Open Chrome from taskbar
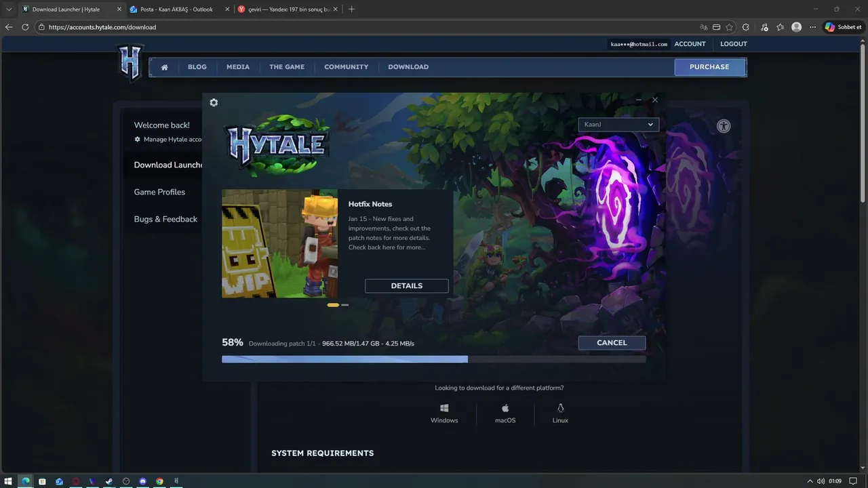The height and width of the screenshot is (488, 868). click(159, 481)
